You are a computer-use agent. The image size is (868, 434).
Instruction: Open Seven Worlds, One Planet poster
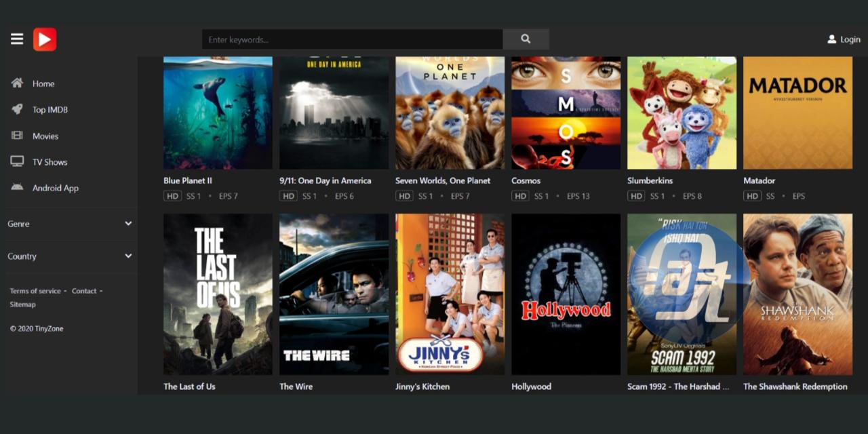coord(450,113)
